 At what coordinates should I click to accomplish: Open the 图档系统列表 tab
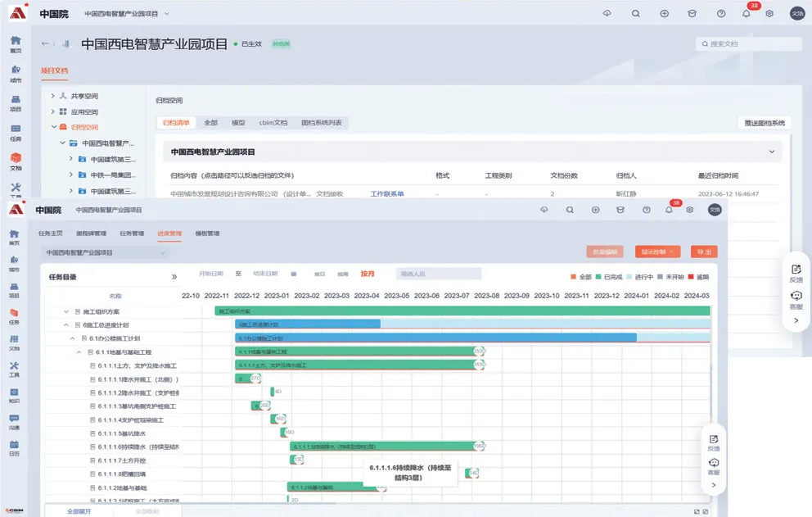[322, 123]
